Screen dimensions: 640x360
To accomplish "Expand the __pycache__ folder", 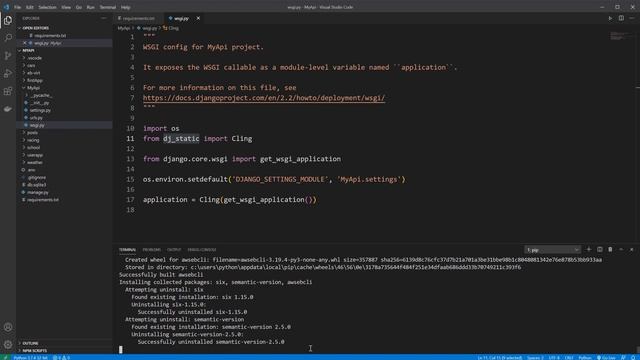I will (38, 95).
